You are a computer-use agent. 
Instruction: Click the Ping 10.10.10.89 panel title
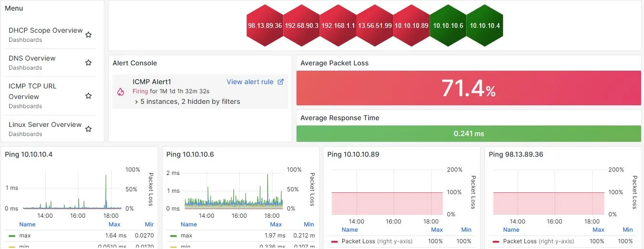[353, 154]
